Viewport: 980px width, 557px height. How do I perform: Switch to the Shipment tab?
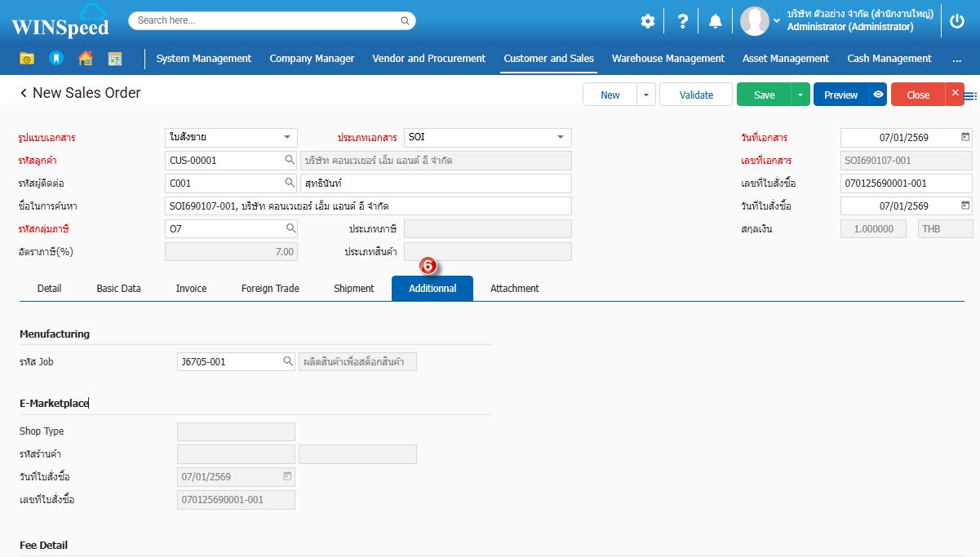point(353,288)
